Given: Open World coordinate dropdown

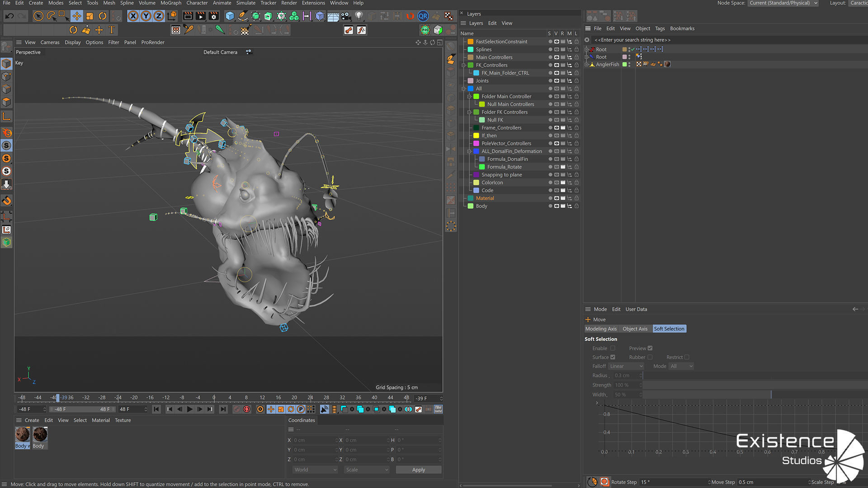Looking at the screenshot, I should coord(315,470).
